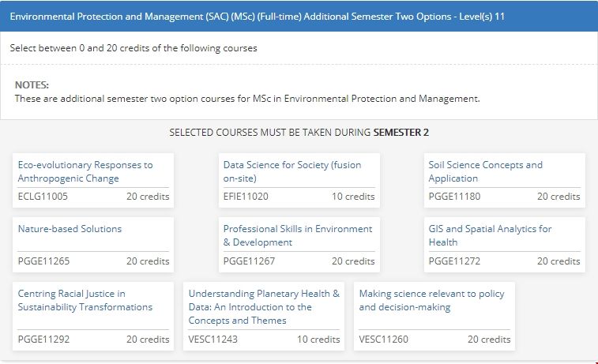
Task: Select Soil Science Concepts and Application course
Action: (485, 171)
